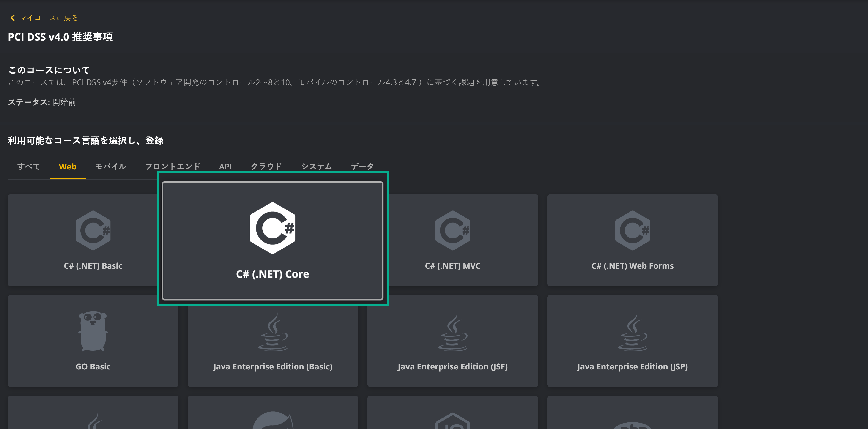Switch to the モバイル tab
Viewport: 868px width, 429px height.
110,167
